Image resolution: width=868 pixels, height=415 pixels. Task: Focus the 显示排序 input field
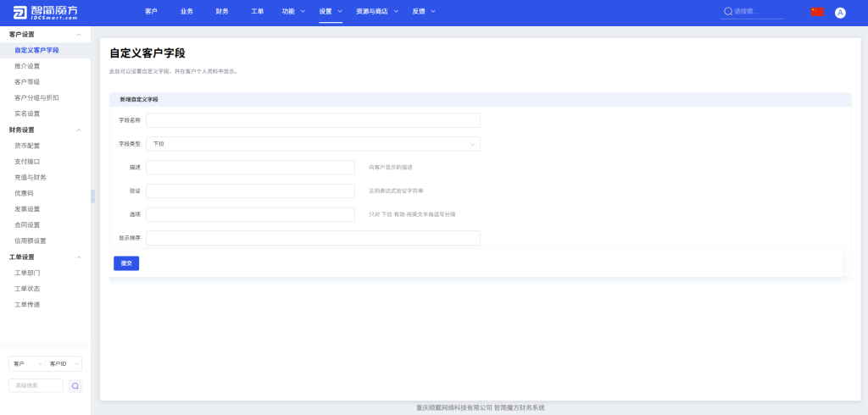coord(313,238)
